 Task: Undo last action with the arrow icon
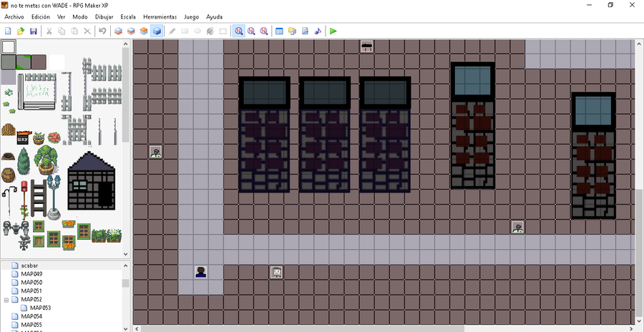click(x=102, y=31)
